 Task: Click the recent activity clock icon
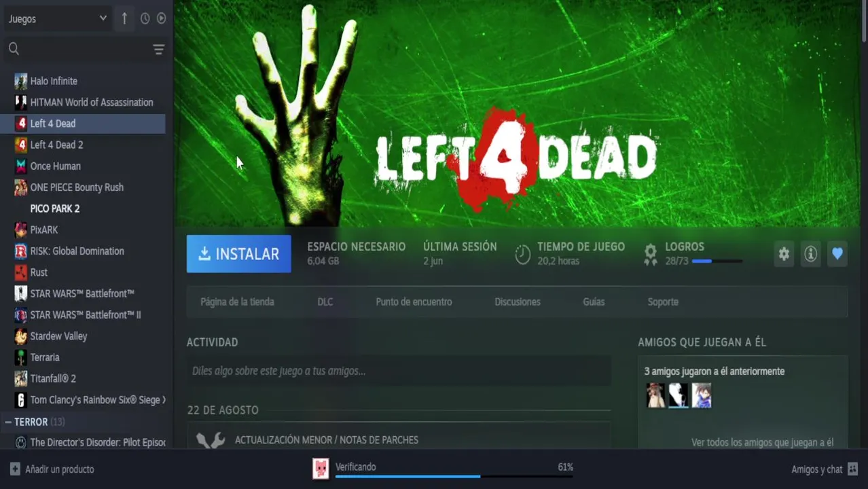145,18
